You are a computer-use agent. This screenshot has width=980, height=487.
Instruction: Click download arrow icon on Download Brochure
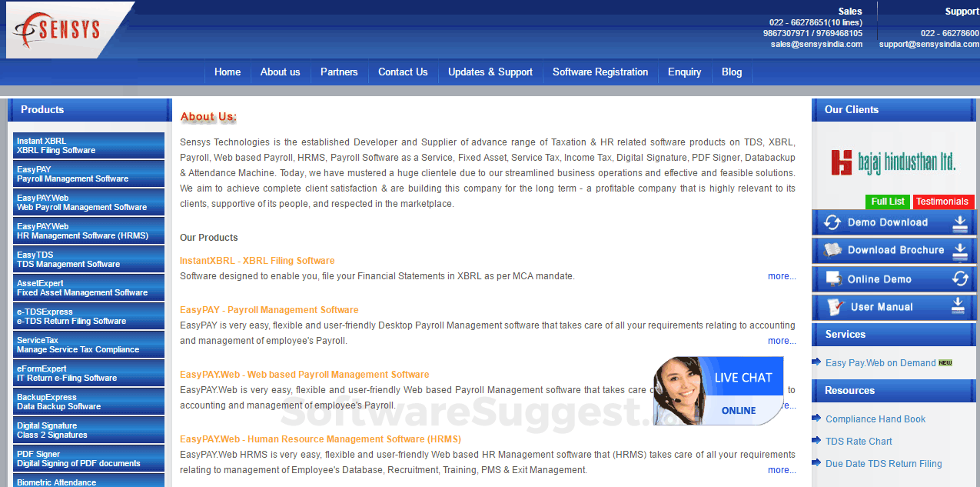(959, 251)
